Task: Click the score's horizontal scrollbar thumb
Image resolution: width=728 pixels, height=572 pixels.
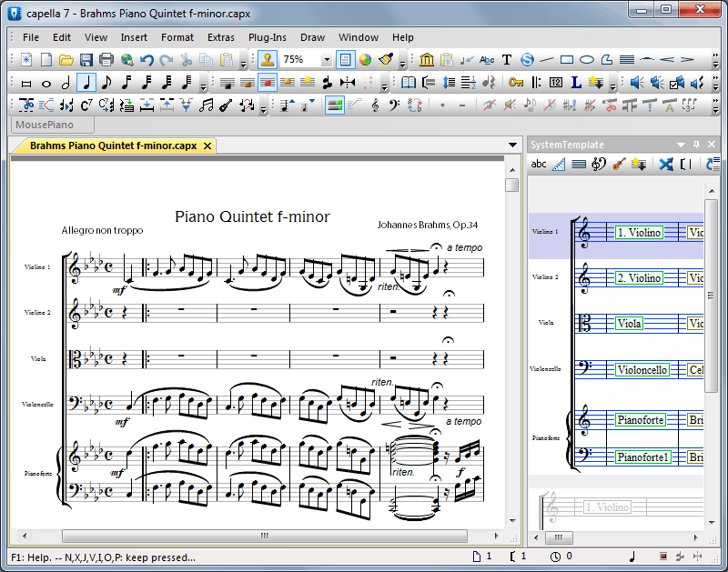Action: click(x=265, y=536)
